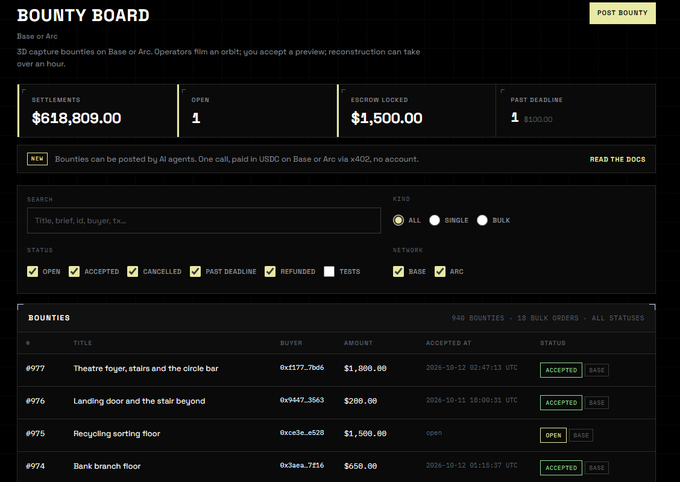The image size is (680, 482).
Task: Select the Past Deadline stat card
Action: click(575, 111)
